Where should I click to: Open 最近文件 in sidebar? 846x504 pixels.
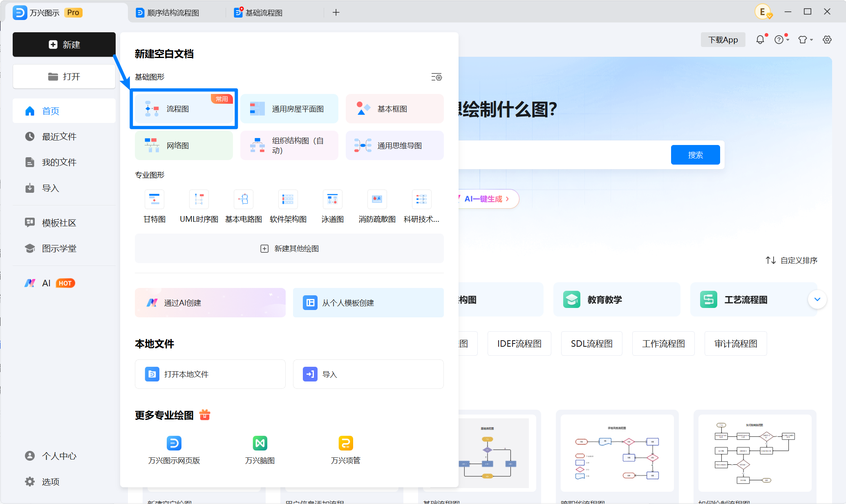point(64,136)
